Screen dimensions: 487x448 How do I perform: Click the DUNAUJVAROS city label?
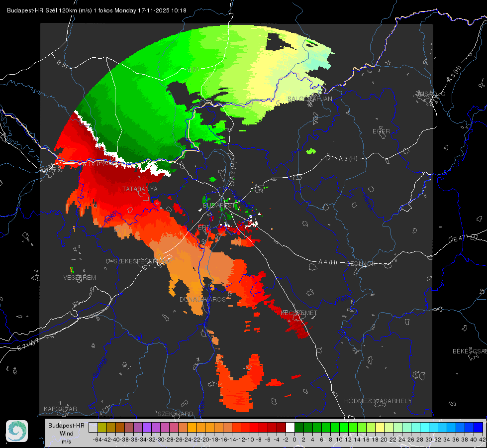(202, 299)
